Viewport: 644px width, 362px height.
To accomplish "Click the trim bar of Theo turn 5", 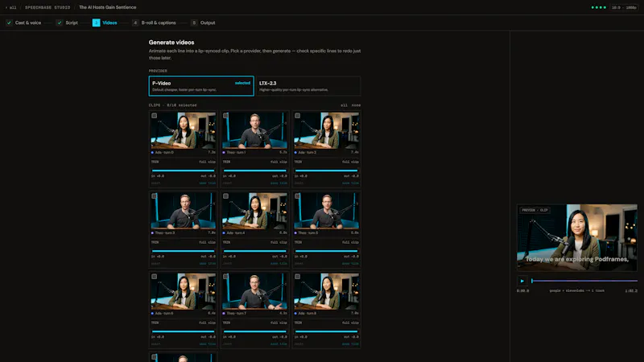I will (326, 251).
